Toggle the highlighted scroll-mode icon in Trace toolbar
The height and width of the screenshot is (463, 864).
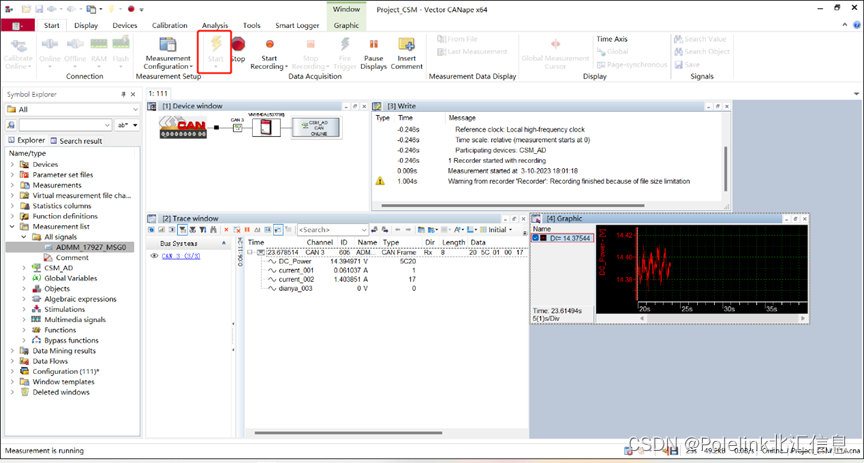[278, 229]
